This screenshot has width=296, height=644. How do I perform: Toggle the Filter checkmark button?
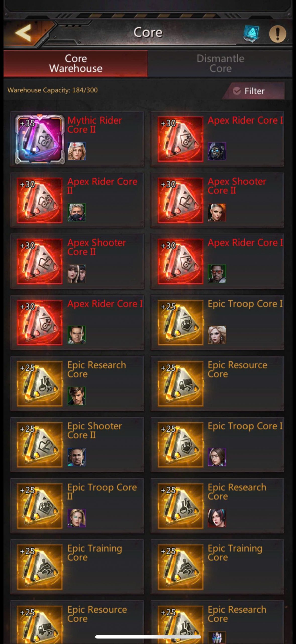tap(254, 91)
